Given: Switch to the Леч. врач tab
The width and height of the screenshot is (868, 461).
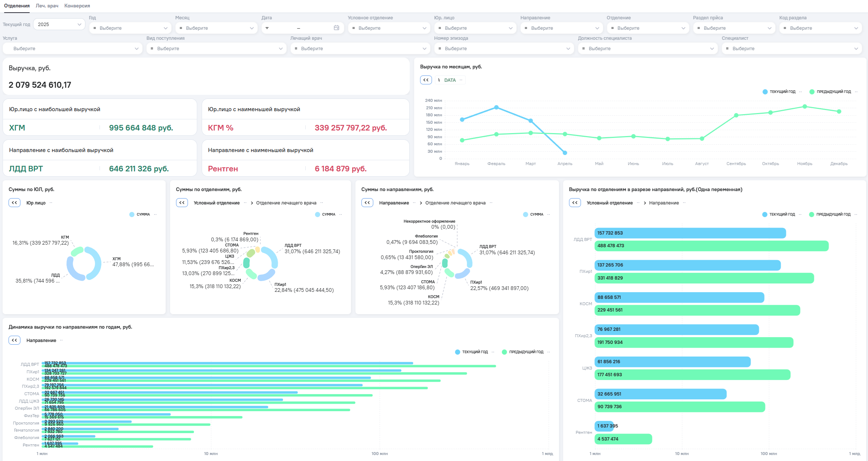Looking at the screenshot, I should coord(47,6).
